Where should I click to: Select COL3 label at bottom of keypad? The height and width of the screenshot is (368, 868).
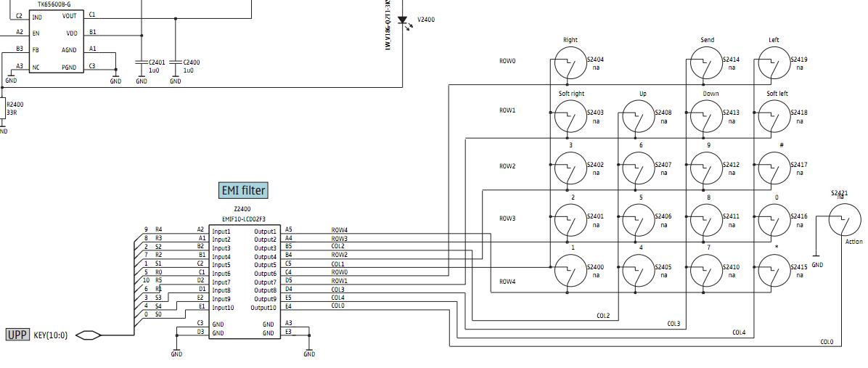tap(673, 324)
